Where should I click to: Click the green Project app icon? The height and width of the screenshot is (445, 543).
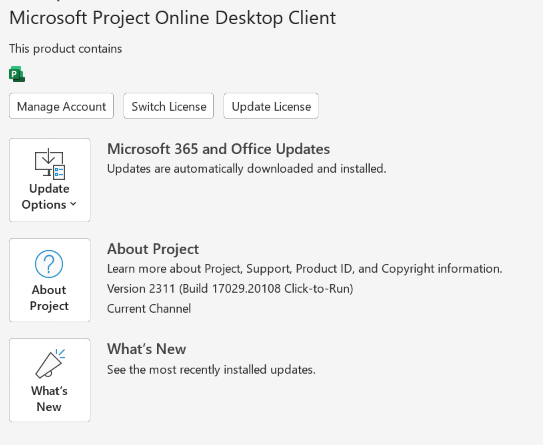pyautogui.click(x=17, y=74)
